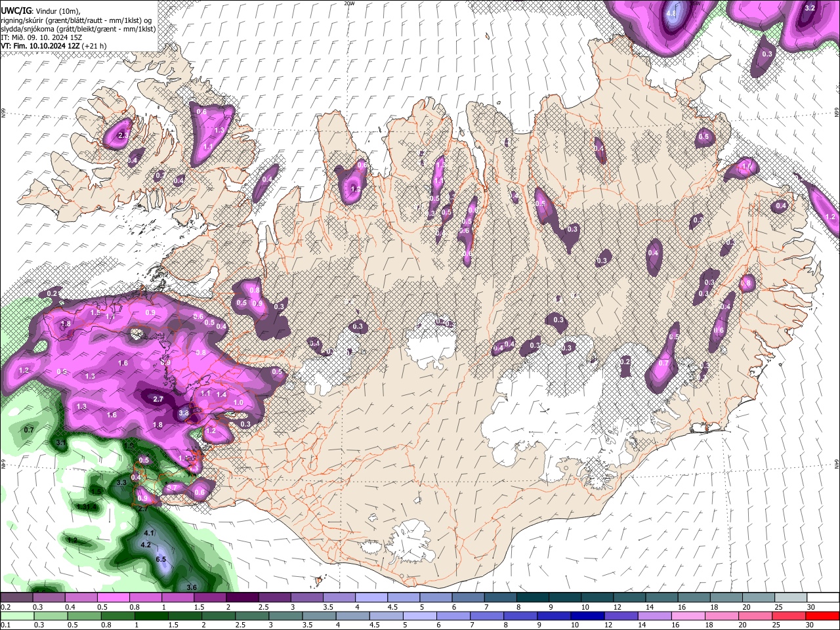840x630 pixels.
Task: Click the lavender swatch at 4 in the snow scale
Action: tap(372, 598)
